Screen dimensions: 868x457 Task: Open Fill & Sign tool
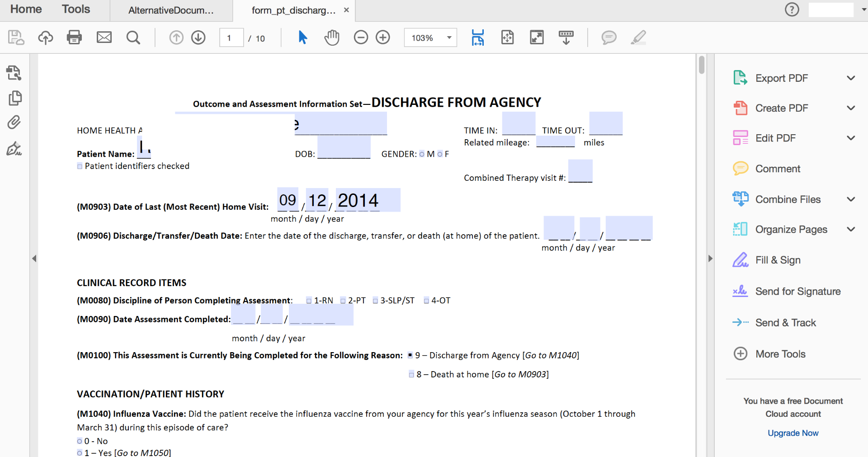click(x=778, y=260)
